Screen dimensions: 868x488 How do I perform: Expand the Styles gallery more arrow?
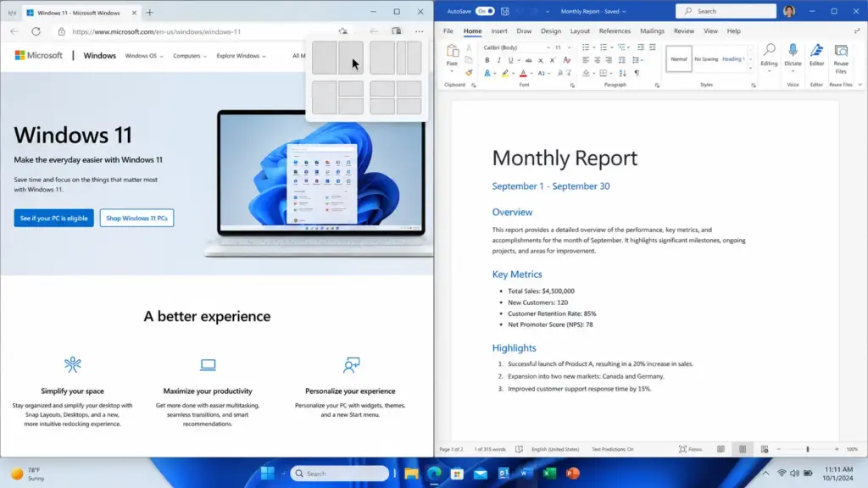tap(751, 69)
